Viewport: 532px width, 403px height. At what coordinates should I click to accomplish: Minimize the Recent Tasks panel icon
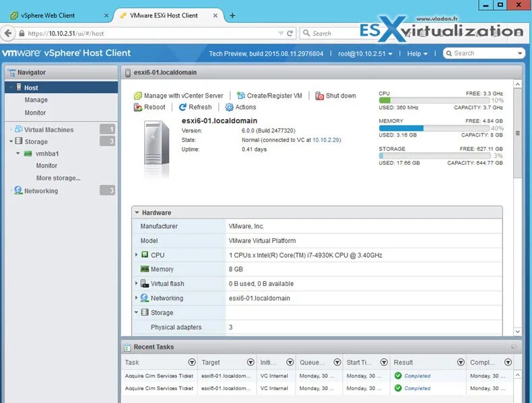514,346
